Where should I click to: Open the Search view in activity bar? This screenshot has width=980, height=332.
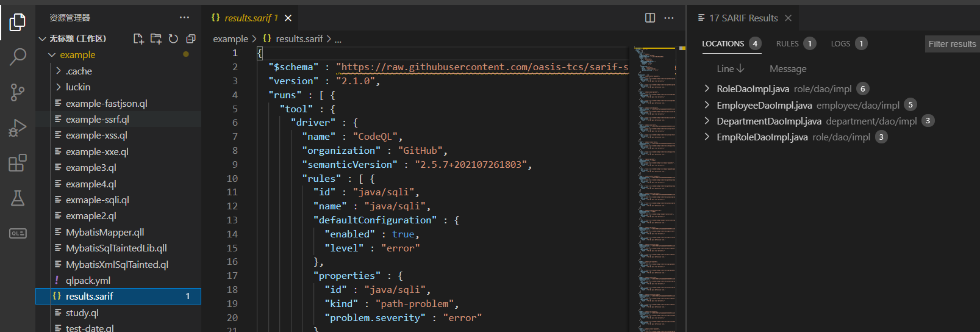(x=18, y=57)
